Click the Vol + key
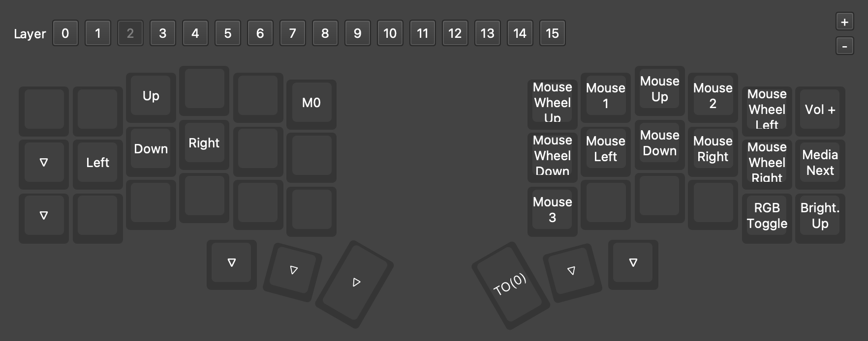The height and width of the screenshot is (341, 868). point(820,110)
